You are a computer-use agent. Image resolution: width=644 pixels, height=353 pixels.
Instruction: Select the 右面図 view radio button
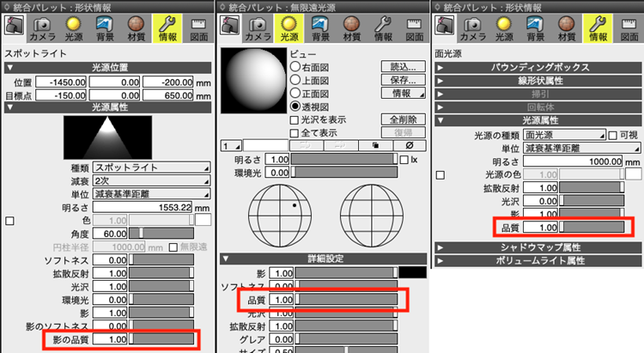tap(295, 65)
